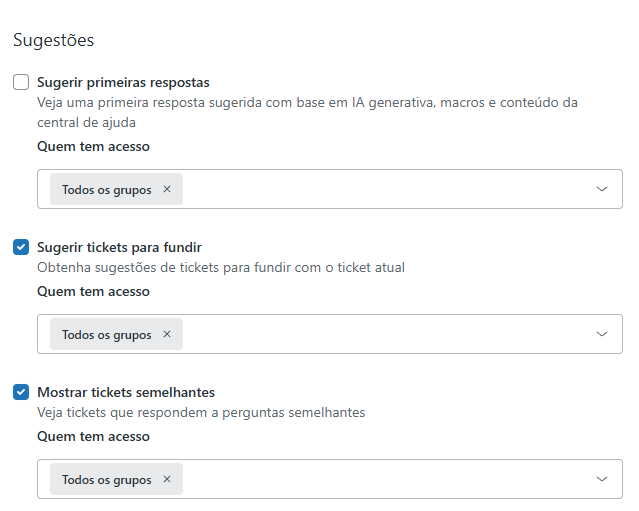The width and height of the screenshot is (639, 511).
Task: Expand access dropdown chevron for Mostrar tickets semelhantes
Action: click(x=602, y=479)
